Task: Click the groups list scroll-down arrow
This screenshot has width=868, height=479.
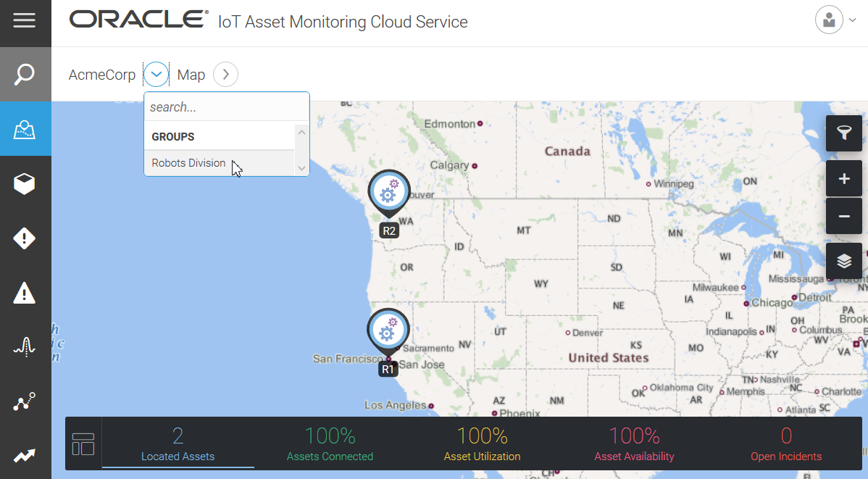Action: [x=301, y=168]
